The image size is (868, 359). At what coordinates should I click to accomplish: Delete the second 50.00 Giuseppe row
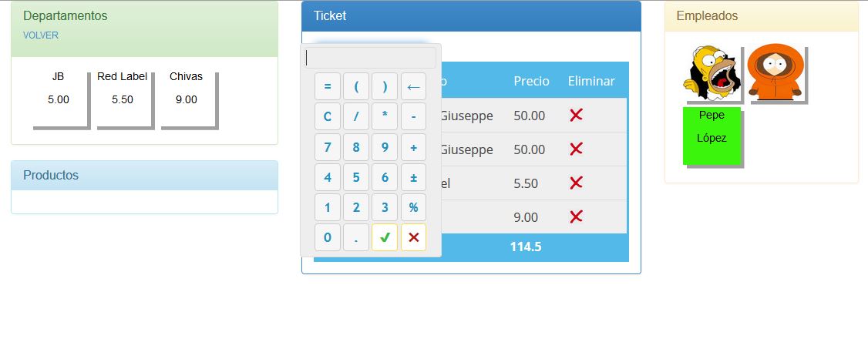577,149
